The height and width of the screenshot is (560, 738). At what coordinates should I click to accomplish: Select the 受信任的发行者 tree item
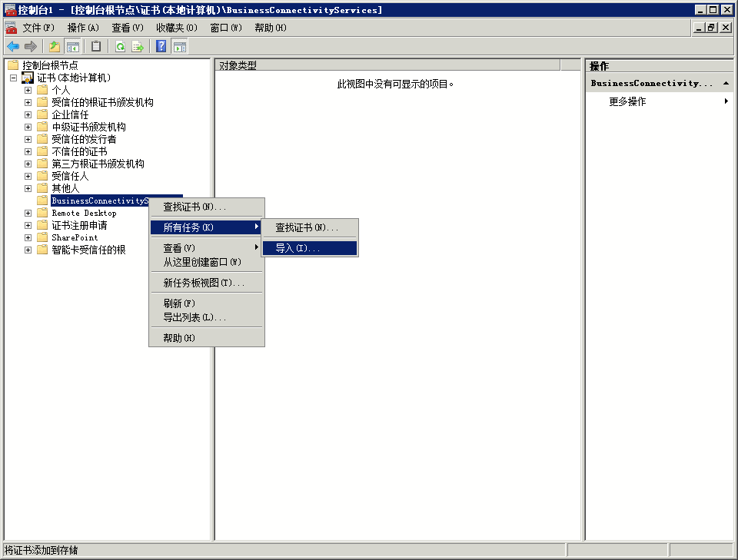click(84, 139)
